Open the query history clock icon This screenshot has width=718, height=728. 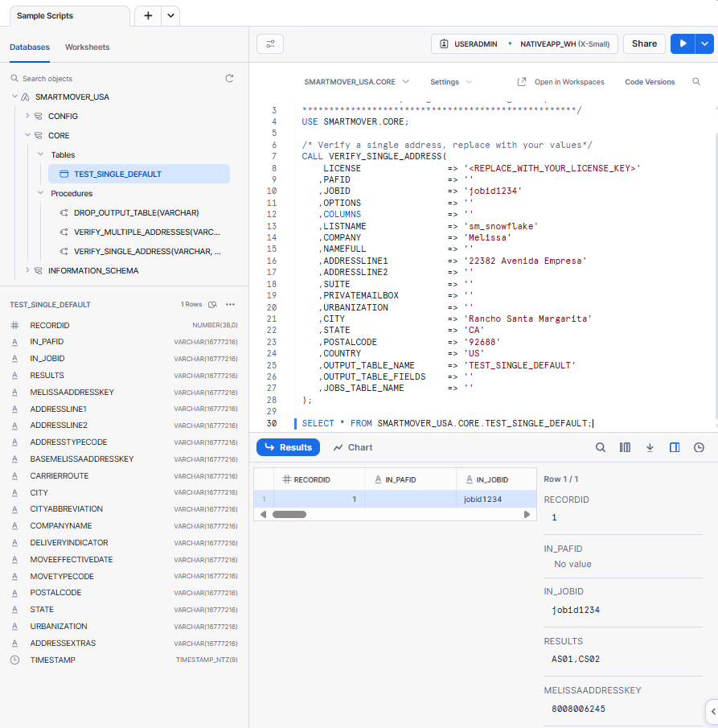[699, 447]
